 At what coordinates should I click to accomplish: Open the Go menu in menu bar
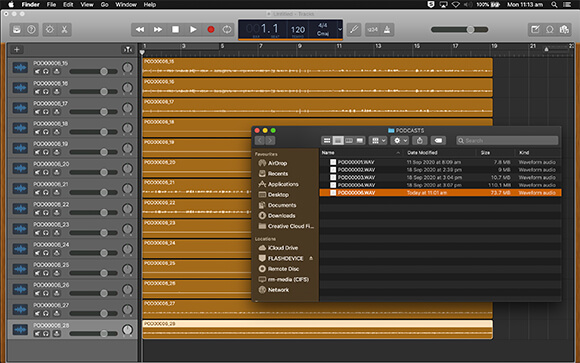tap(105, 4)
